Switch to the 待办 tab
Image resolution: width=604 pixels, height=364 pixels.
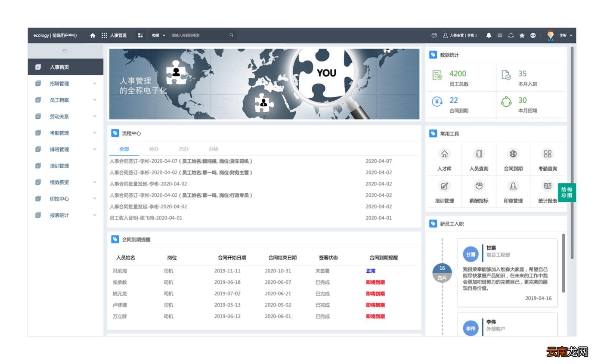pyautogui.click(x=154, y=149)
